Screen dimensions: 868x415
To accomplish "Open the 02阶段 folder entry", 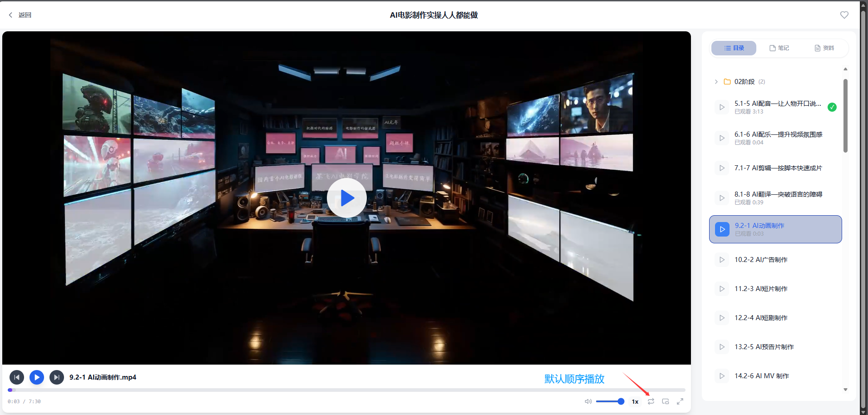I will pos(745,82).
